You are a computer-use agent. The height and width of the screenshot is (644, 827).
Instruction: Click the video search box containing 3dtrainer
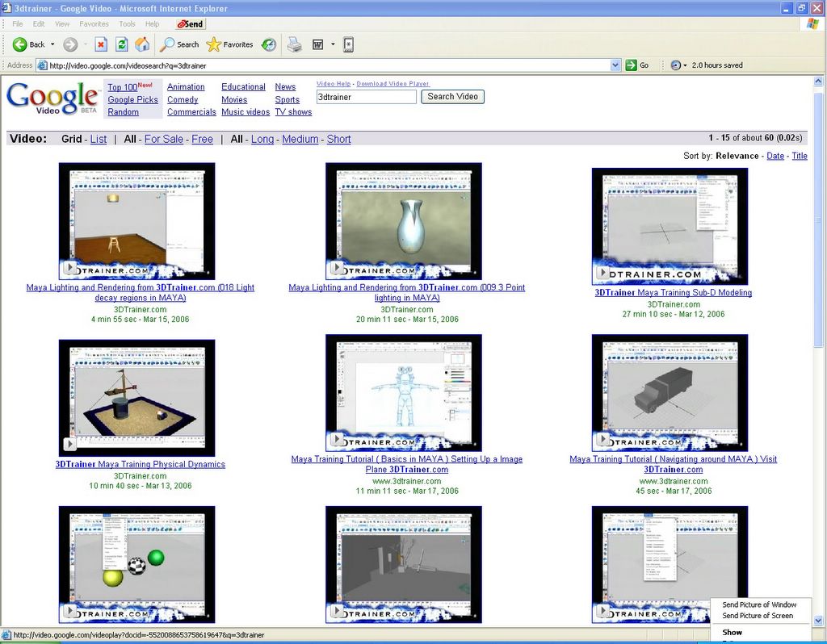point(367,97)
